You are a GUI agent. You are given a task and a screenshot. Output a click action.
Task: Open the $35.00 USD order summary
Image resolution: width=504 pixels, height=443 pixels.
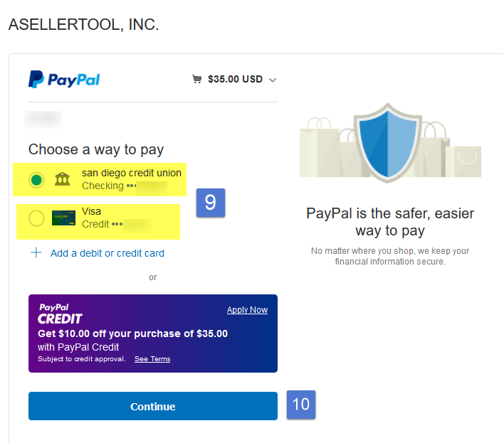(234, 79)
